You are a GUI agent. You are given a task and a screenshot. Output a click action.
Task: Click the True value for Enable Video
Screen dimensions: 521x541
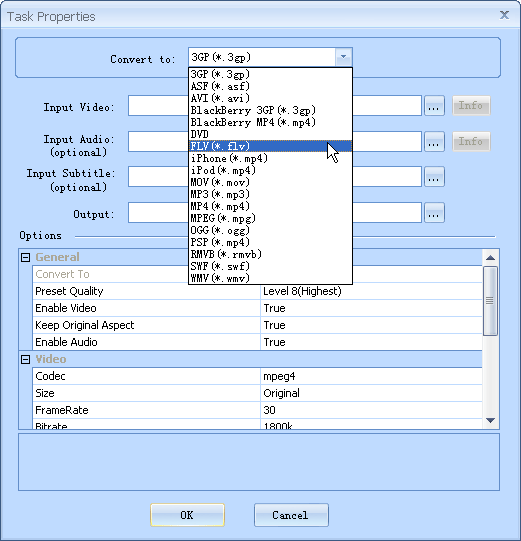274,308
